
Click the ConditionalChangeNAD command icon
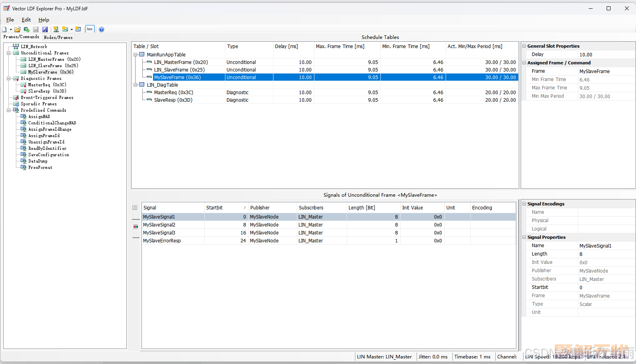tap(23, 123)
